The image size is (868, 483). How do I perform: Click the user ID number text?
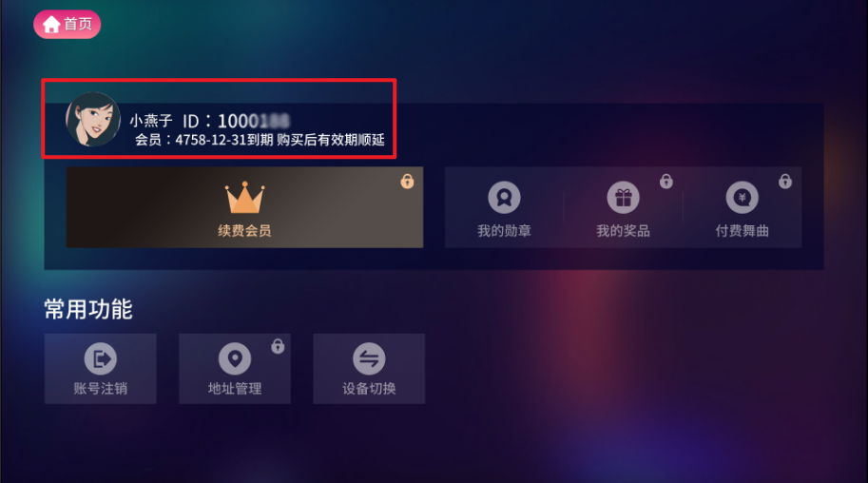click(x=254, y=121)
